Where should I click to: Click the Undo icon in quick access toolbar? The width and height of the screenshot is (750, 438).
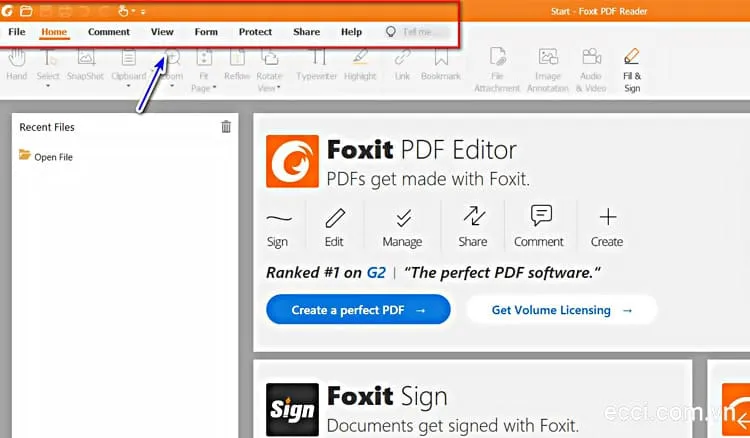pyautogui.click(x=84, y=11)
